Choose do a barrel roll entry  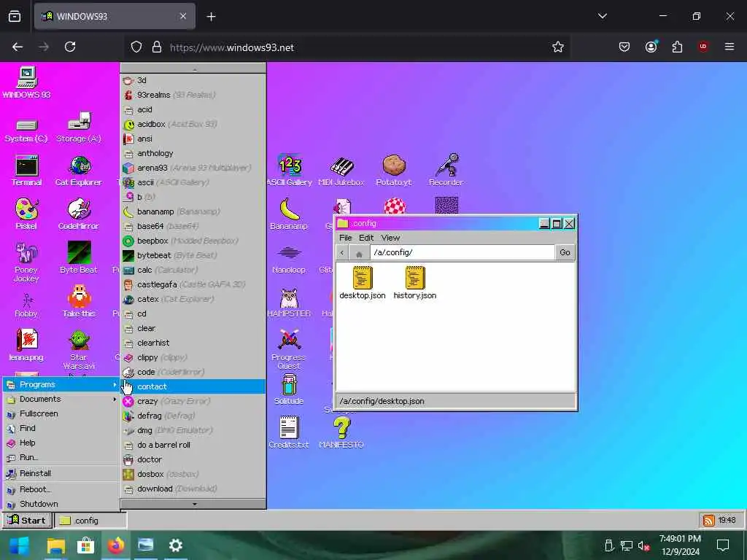pyautogui.click(x=193, y=445)
